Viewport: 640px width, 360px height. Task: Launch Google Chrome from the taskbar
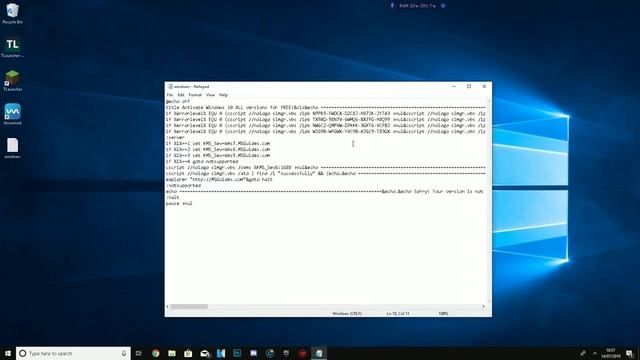pyautogui.click(x=156, y=353)
